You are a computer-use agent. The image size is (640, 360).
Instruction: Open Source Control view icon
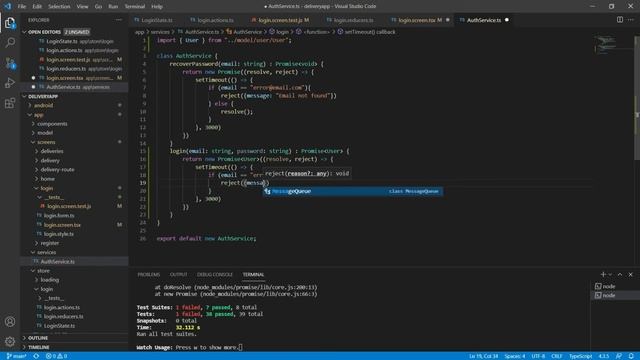coord(10,63)
